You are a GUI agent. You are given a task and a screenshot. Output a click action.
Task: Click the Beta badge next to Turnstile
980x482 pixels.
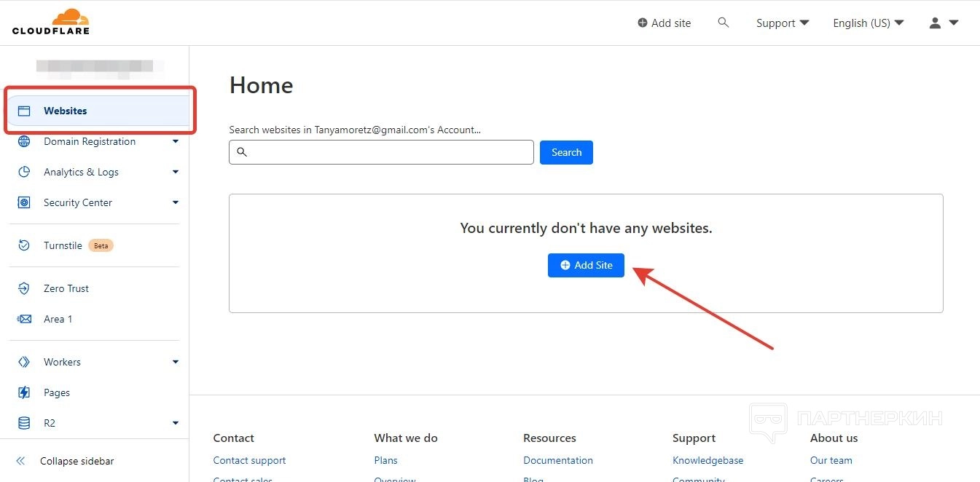coord(101,245)
